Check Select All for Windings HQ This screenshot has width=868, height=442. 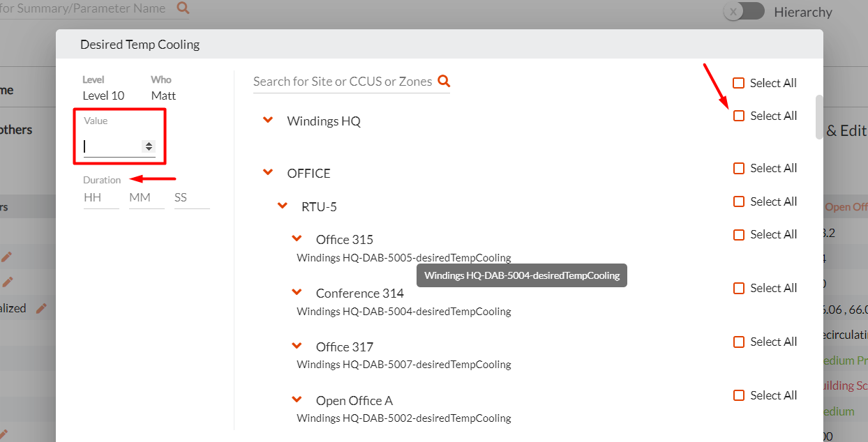(739, 116)
